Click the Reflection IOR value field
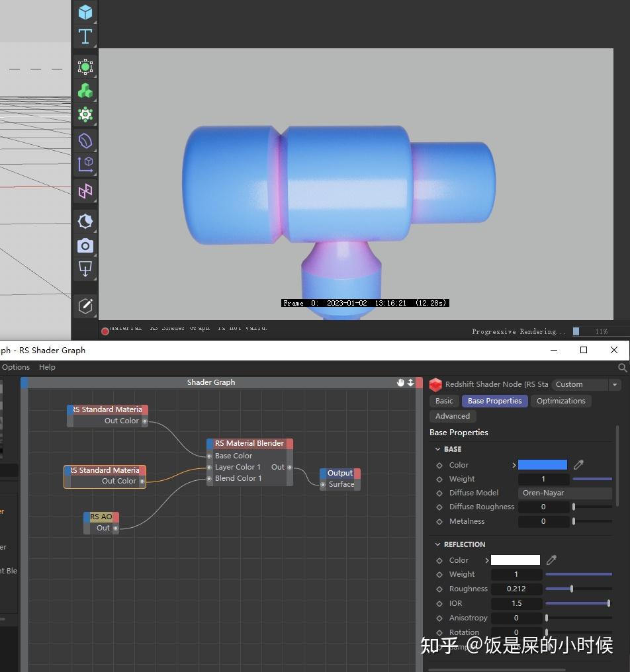Screen dimensions: 630x672 (516, 603)
